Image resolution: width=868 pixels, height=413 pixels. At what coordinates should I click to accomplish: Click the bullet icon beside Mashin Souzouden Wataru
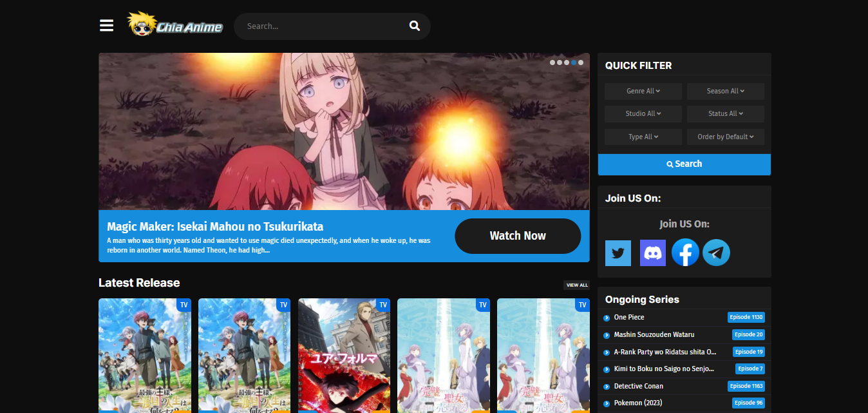[607, 335]
